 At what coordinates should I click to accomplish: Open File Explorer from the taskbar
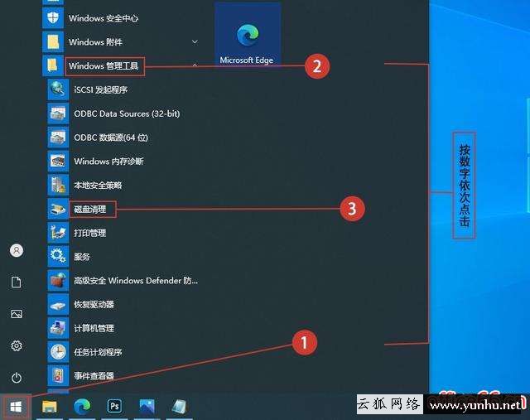pos(50,406)
